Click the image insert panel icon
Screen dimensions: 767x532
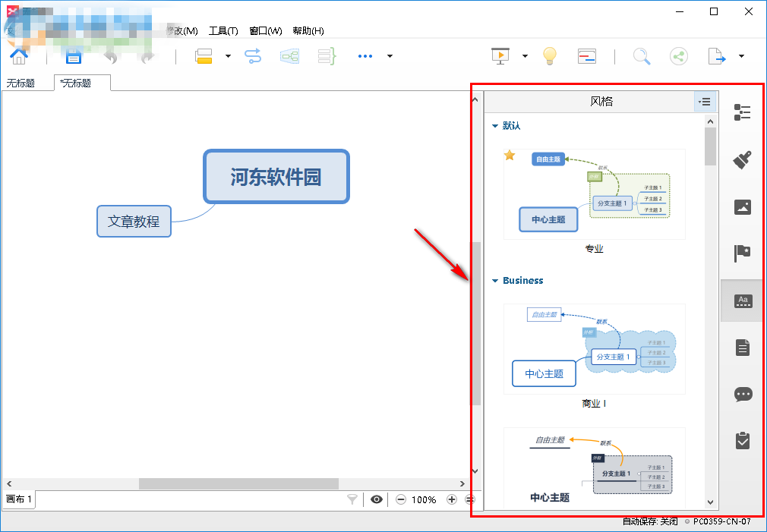(742, 207)
